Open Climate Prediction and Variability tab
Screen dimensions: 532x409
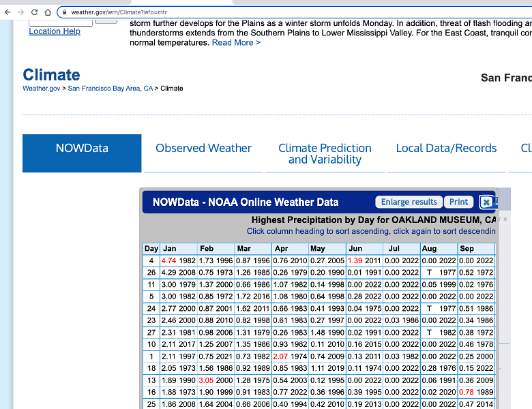coord(325,153)
